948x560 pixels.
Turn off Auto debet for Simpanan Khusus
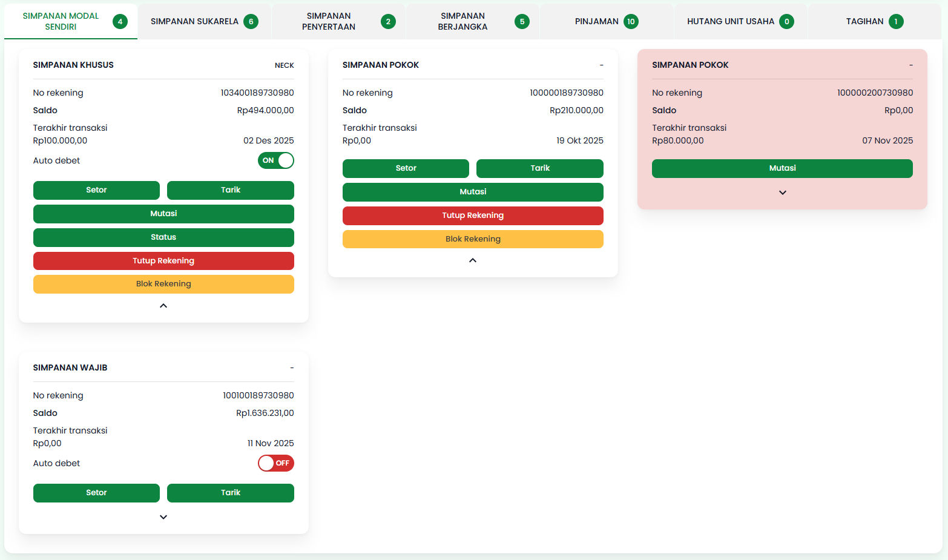[276, 160]
